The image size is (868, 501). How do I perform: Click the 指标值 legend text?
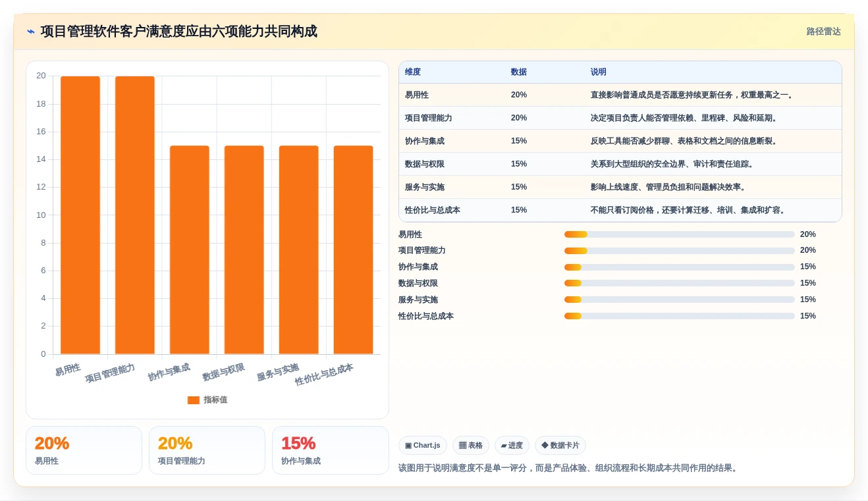click(215, 400)
